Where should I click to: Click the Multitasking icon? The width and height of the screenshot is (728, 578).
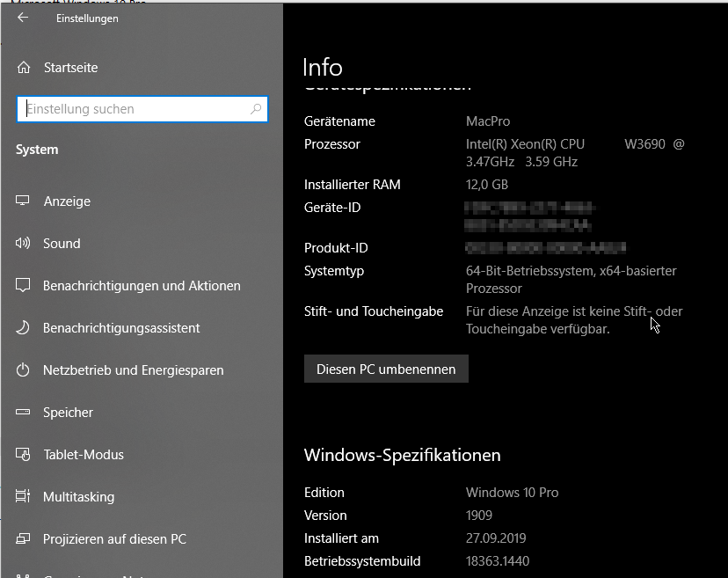pos(22,496)
